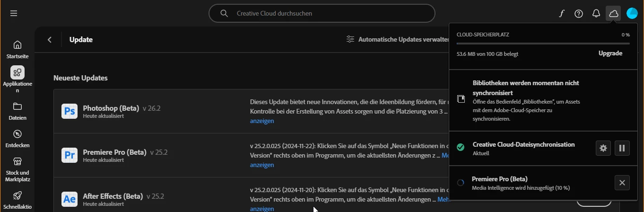Click 'Bibliotheken werden momentan nicht synchronisiert' text

pyautogui.click(x=526, y=88)
